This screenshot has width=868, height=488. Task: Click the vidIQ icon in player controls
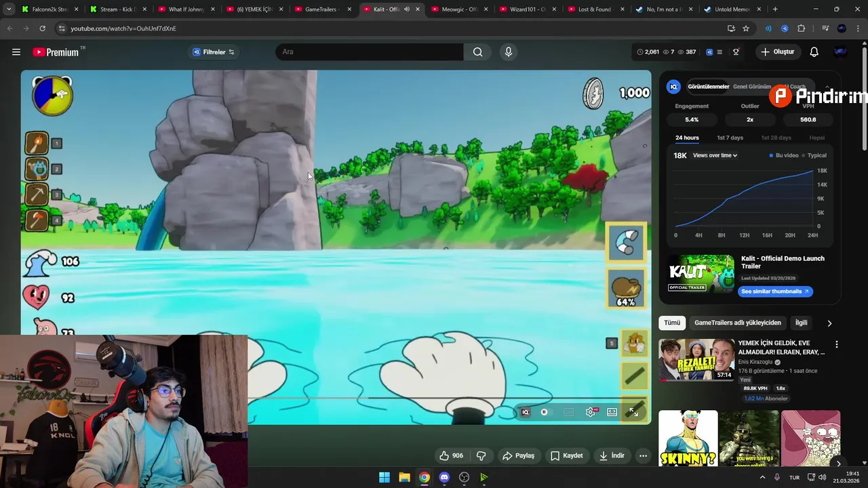coord(525,412)
